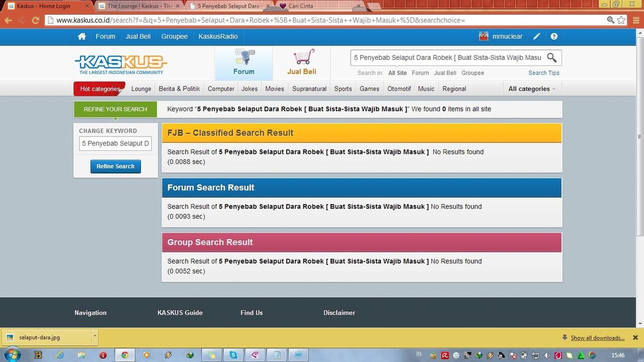Viewport: 644px width, 362px height.
Task: Open the Forum link in top bar
Action: pos(105,36)
